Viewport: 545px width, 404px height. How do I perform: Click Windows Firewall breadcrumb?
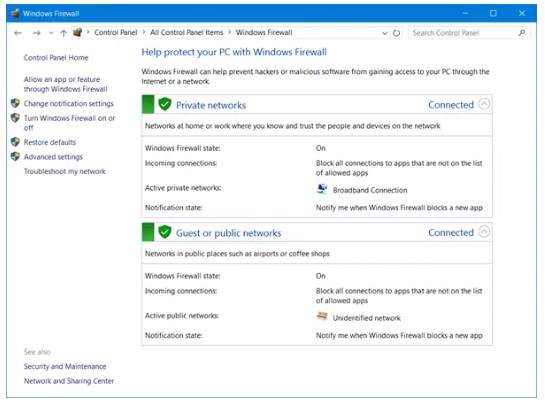point(264,32)
